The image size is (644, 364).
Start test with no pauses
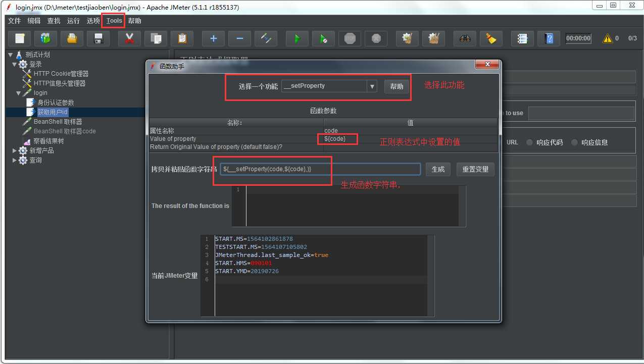point(324,38)
